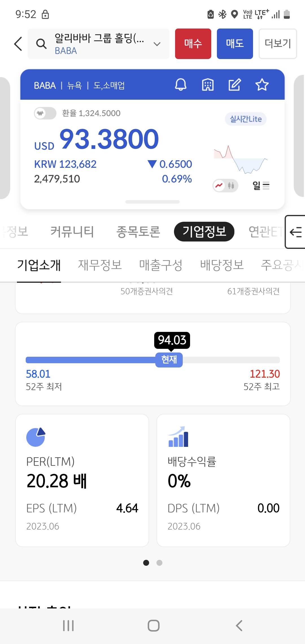This screenshot has height=644, width=305.
Task: Tap the search magnifier icon
Action: [x=41, y=44]
